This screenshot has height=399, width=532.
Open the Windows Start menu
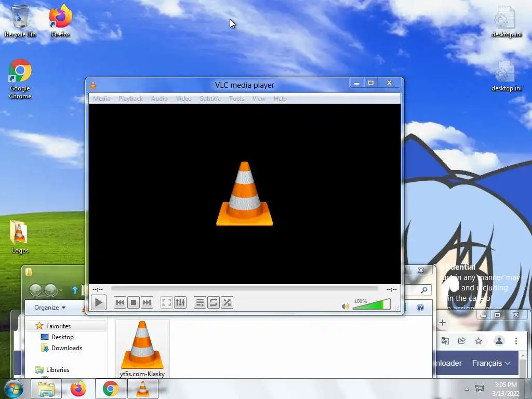pos(14,389)
